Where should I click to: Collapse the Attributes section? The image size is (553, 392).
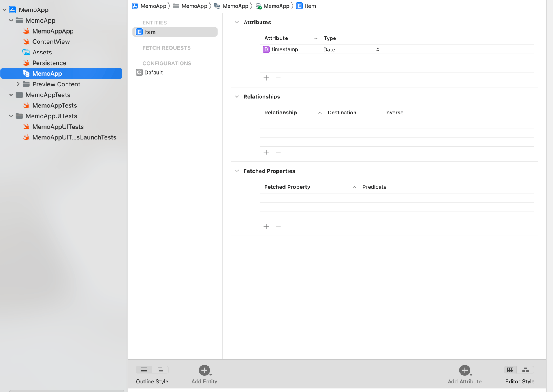click(x=237, y=22)
